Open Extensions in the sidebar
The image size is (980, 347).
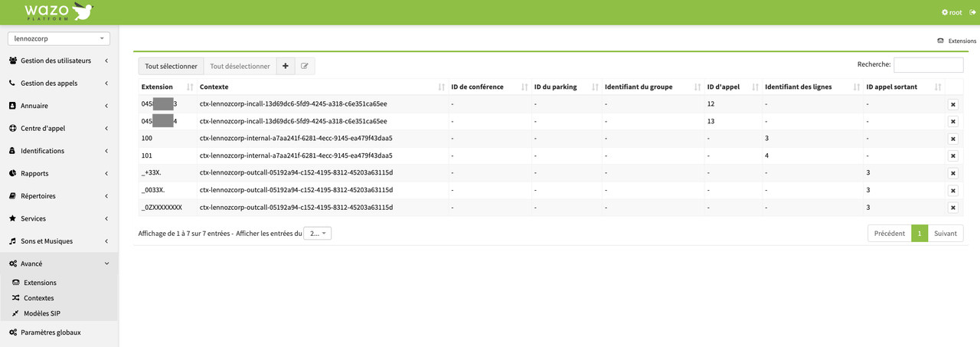click(40, 283)
